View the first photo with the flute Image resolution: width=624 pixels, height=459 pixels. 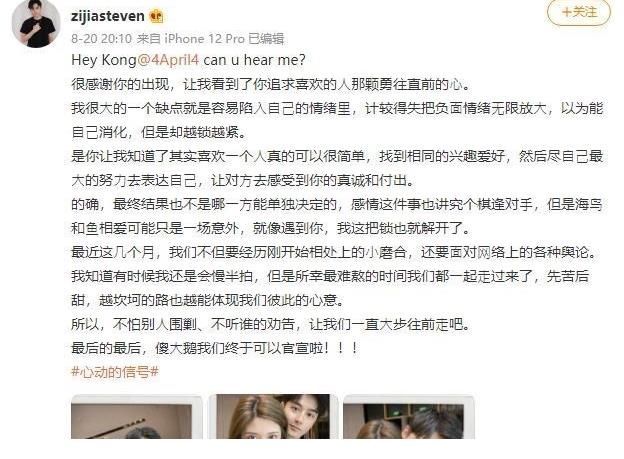(x=137, y=417)
